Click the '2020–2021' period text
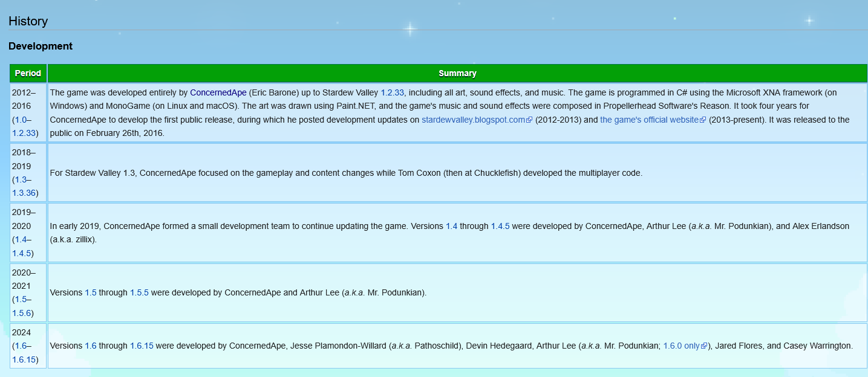868x377 pixels. tap(24, 279)
